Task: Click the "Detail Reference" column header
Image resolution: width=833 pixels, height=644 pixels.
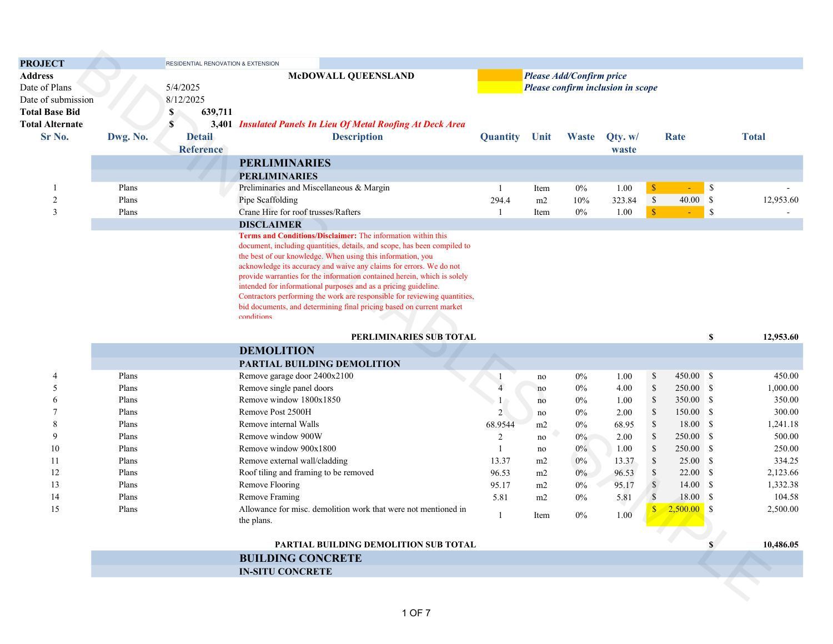Action: [x=200, y=143]
